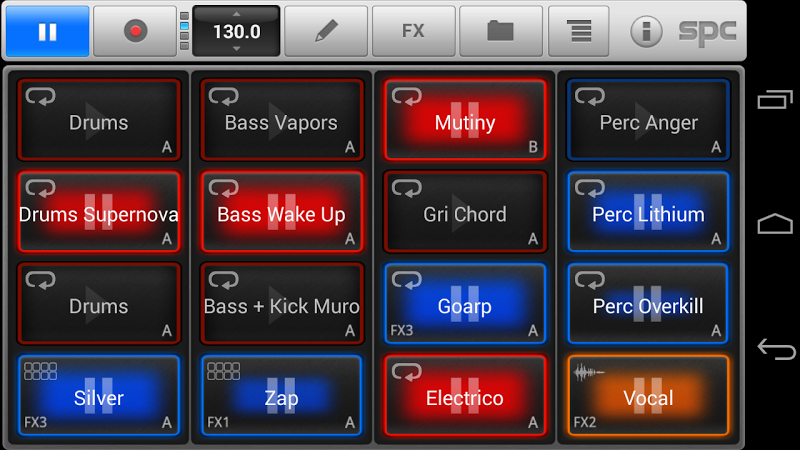Trigger the third-row Drums pad
Viewport: 800px width, 450px height.
click(x=99, y=304)
